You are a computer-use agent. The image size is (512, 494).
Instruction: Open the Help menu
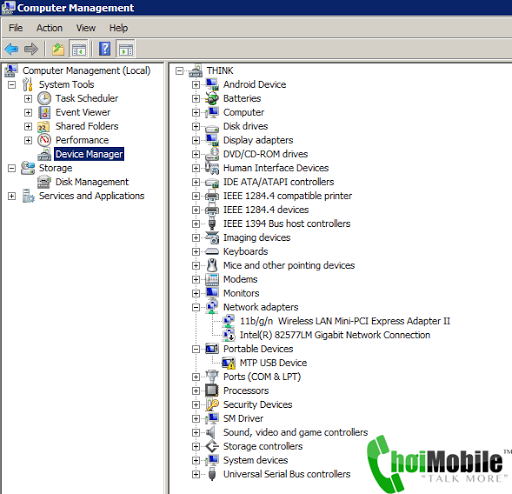tap(119, 28)
